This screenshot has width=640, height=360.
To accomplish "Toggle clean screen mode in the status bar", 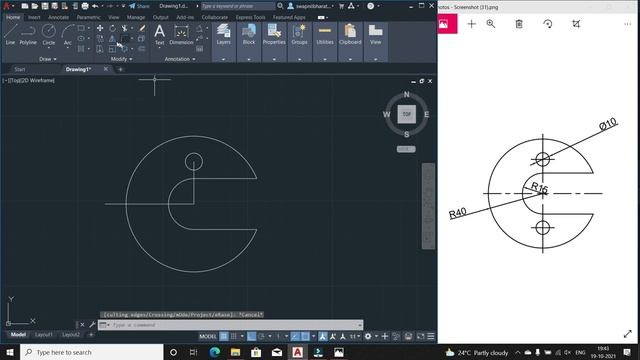I will (x=420, y=336).
